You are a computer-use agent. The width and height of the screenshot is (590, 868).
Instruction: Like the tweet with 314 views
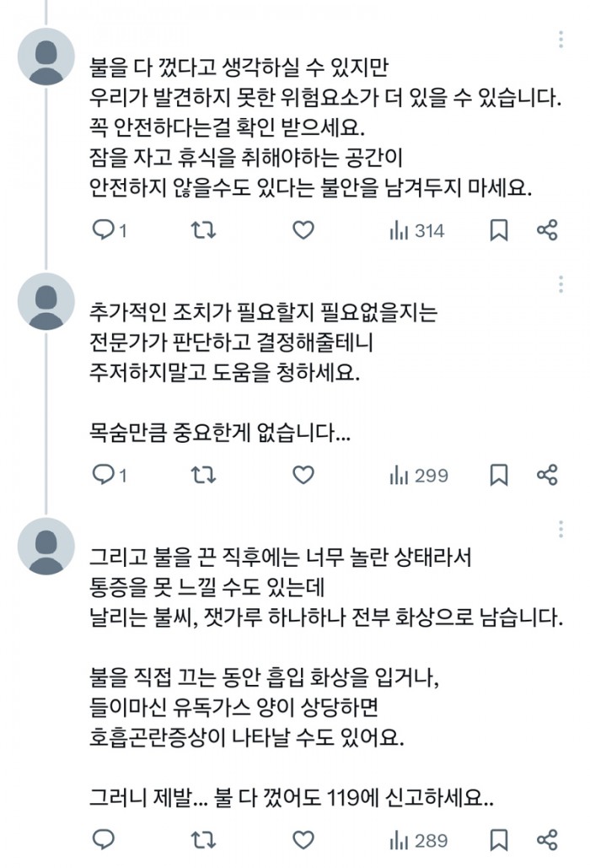click(x=303, y=229)
